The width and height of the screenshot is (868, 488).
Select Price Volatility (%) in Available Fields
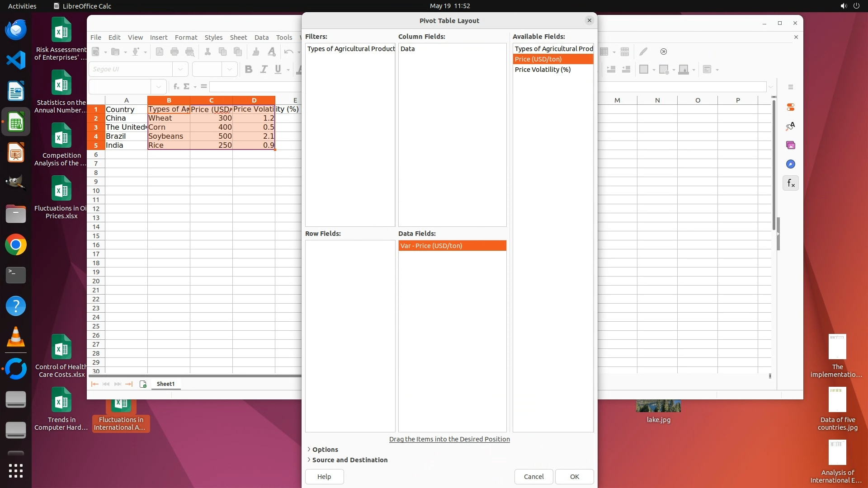[x=542, y=70]
